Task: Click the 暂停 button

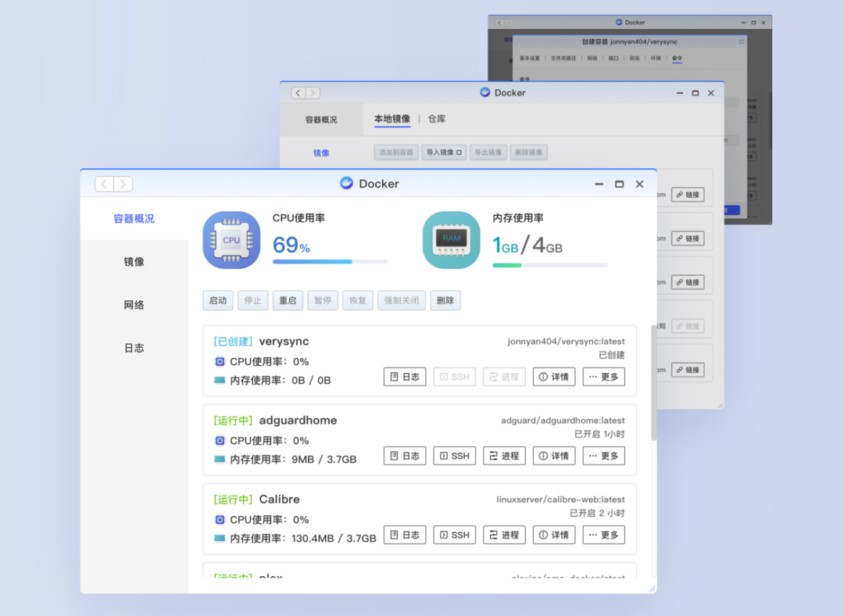Action: [x=323, y=300]
